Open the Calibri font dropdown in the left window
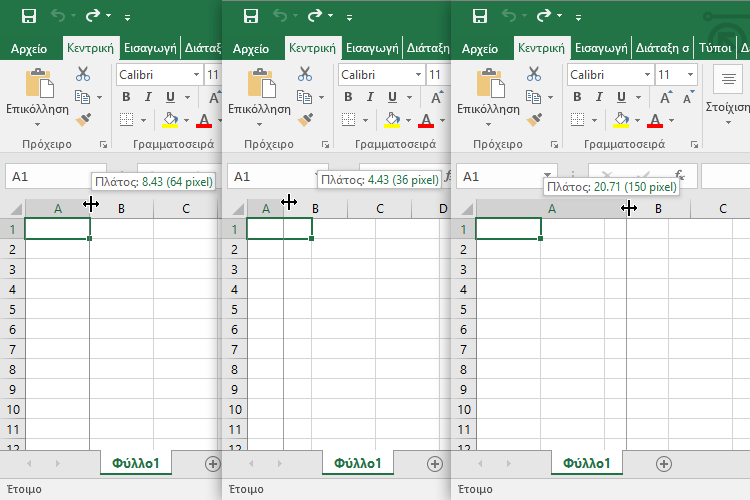750x500 pixels. 196,75
